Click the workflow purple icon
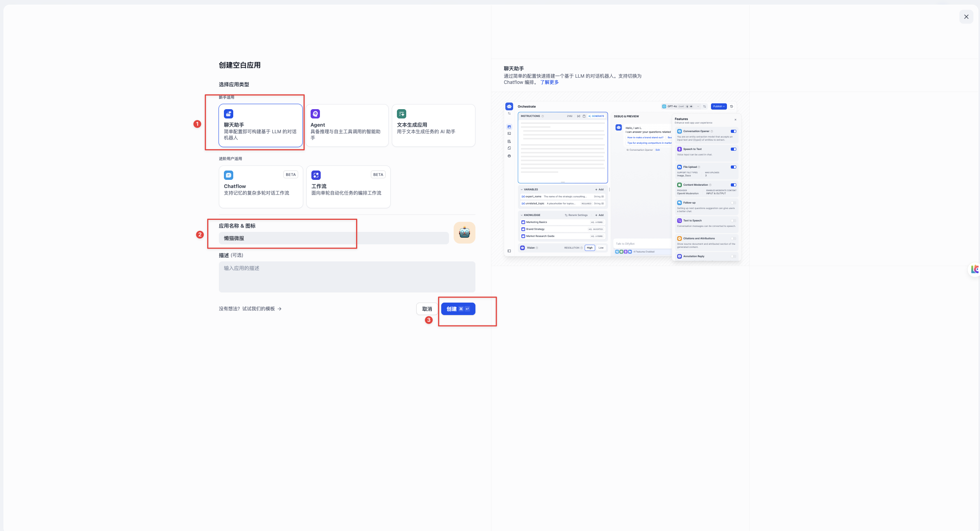The width and height of the screenshot is (980, 531). click(316, 175)
